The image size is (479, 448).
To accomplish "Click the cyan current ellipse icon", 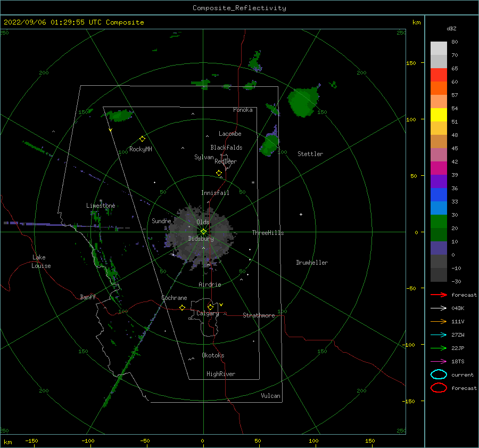I will pyautogui.click(x=439, y=374).
